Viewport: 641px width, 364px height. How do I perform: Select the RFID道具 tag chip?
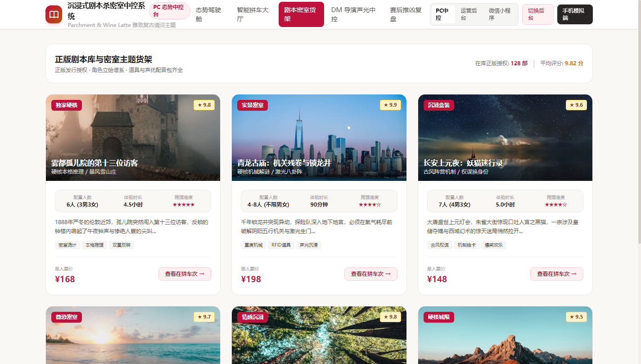281,245
